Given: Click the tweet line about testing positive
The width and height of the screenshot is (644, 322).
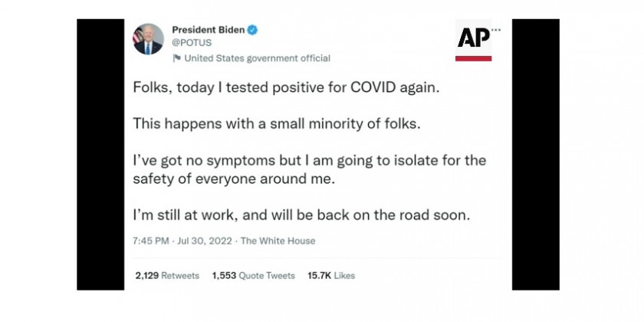Looking at the screenshot, I should click(287, 88).
